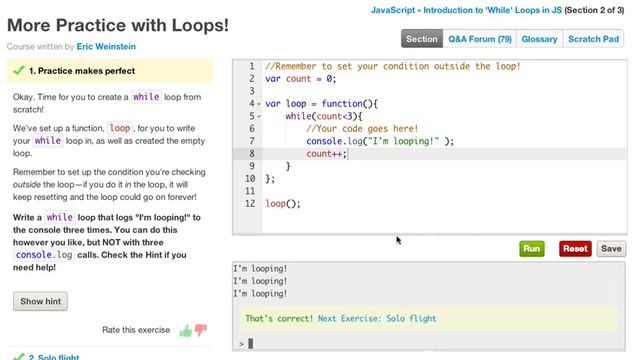Click the loop(); call on line 12
Screen dimensions: 640x360
point(283,204)
